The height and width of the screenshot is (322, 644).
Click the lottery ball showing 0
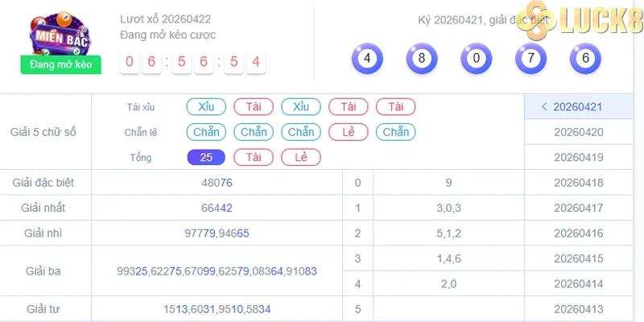pyautogui.click(x=477, y=58)
